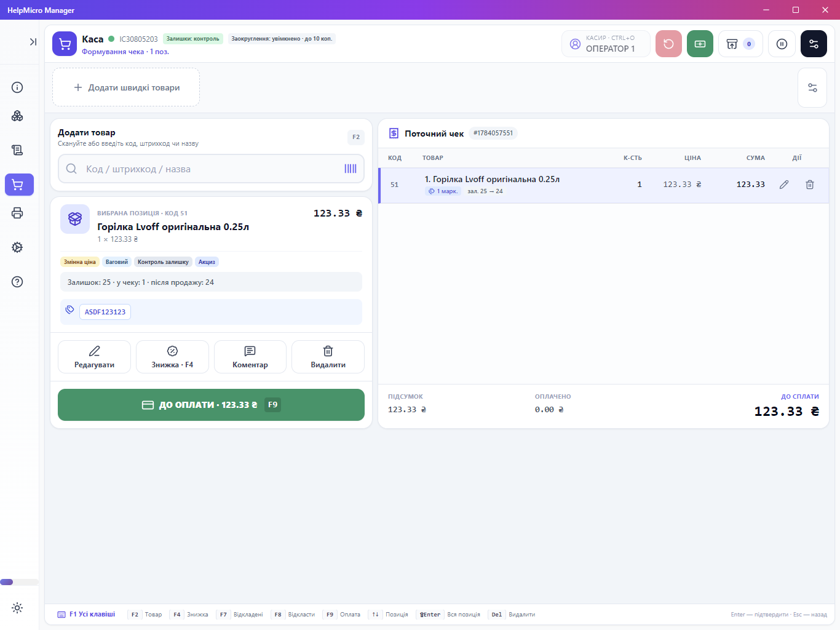
Task: Open the dark sliders settings button
Action: 814,44
